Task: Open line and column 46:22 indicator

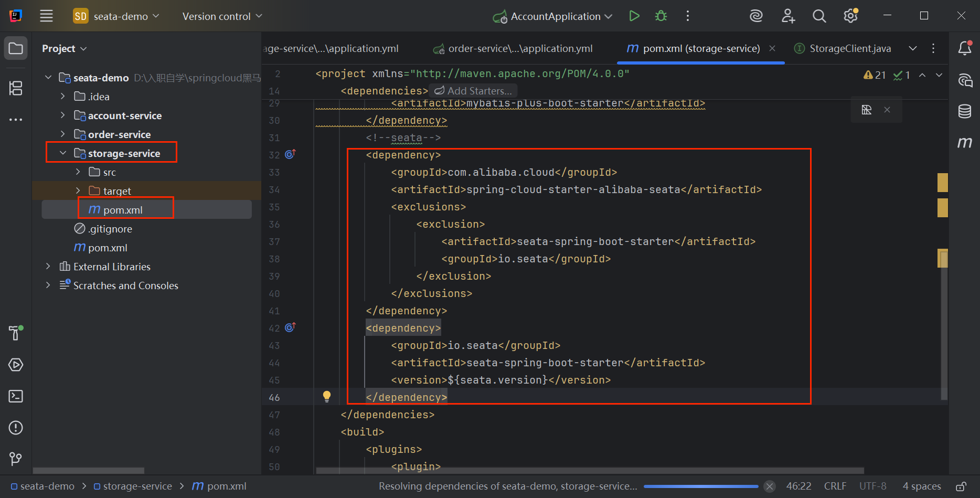Action: click(x=798, y=486)
